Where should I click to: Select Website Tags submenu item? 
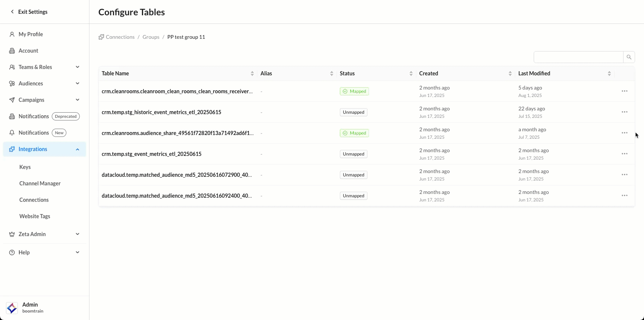pos(35,216)
